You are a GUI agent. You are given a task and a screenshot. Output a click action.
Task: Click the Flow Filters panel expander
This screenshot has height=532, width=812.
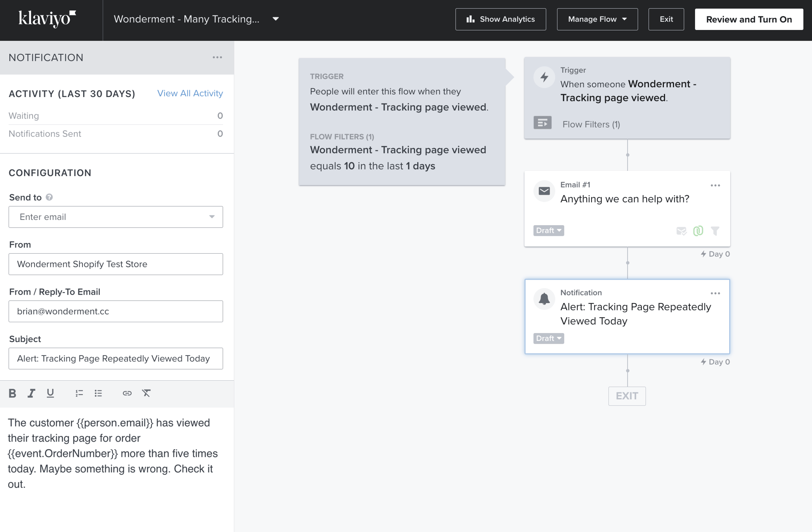pyautogui.click(x=542, y=124)
